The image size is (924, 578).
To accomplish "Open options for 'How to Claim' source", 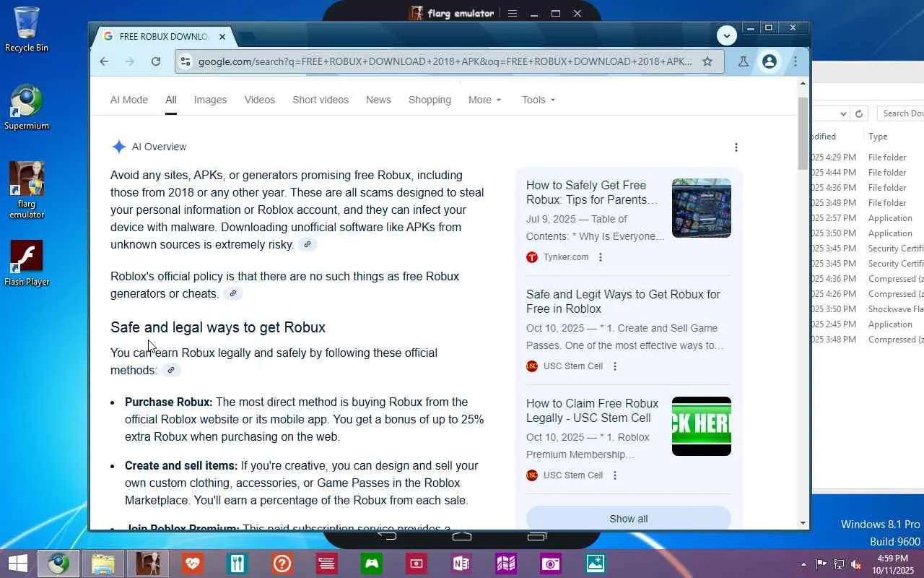I will pyautogui.click(x=615, y=475).
